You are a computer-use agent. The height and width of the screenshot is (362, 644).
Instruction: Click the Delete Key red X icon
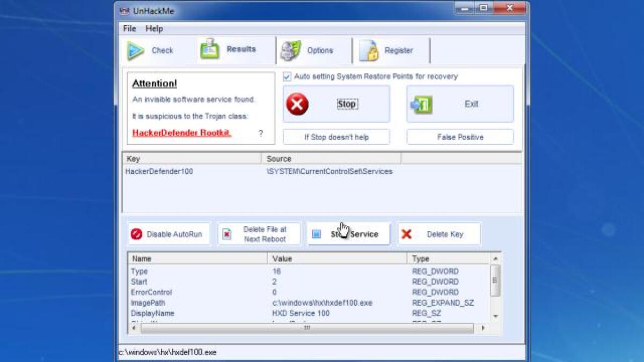pos(407,233)
